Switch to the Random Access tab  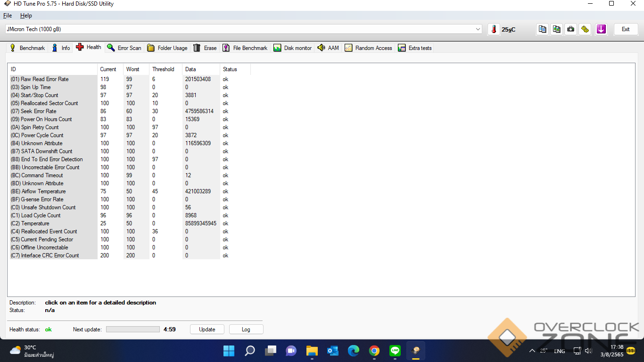pos(368,48)
